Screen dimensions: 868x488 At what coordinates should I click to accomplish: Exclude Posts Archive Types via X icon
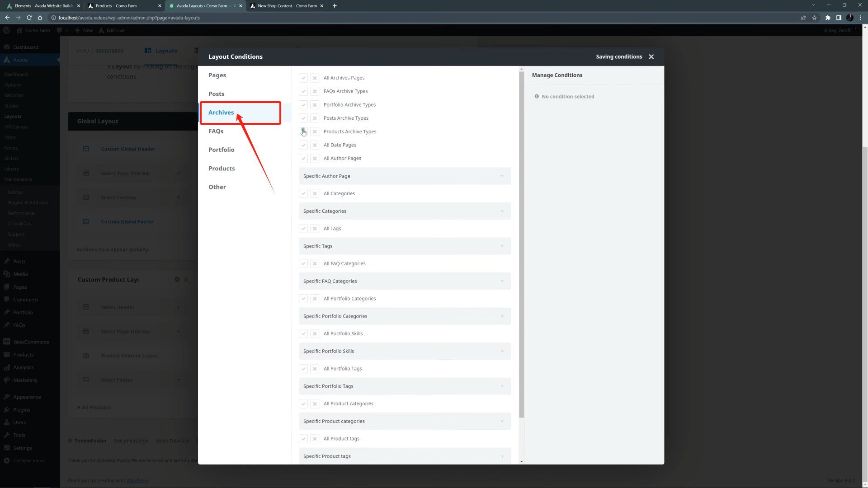coord(315,118)
